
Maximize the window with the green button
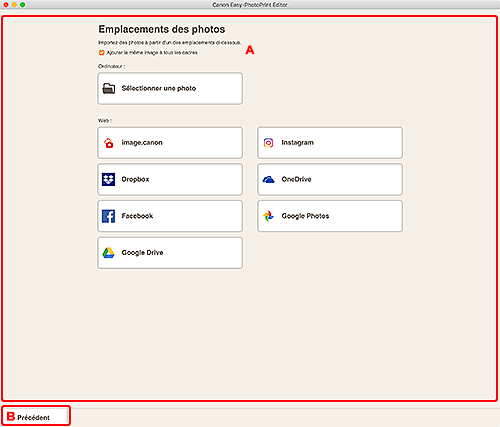(x=23, y=5)
